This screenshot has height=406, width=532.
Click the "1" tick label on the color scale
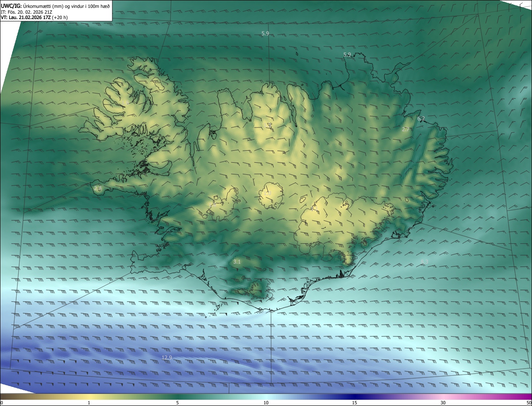pos(89,403)
